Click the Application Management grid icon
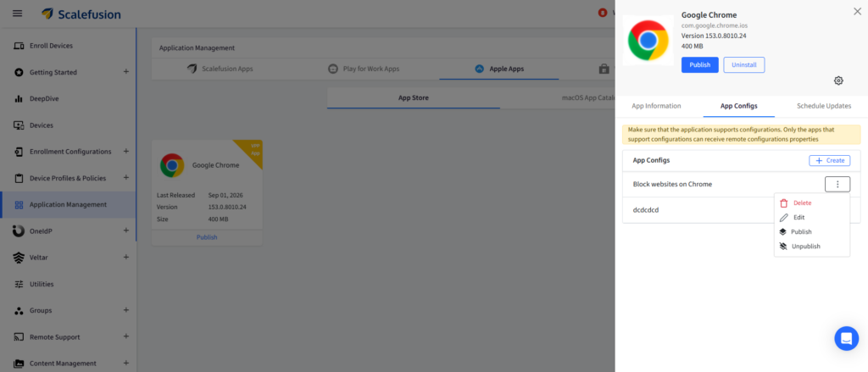 point(19,205)
